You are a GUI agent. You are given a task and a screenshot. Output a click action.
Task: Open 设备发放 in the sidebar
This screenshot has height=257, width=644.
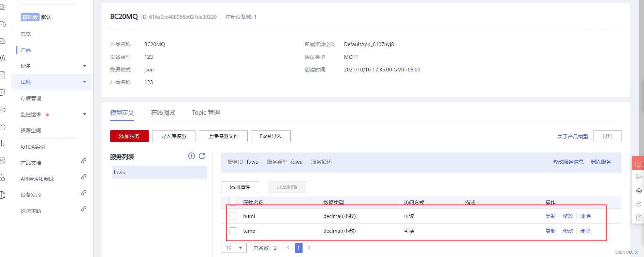[31, 195]
